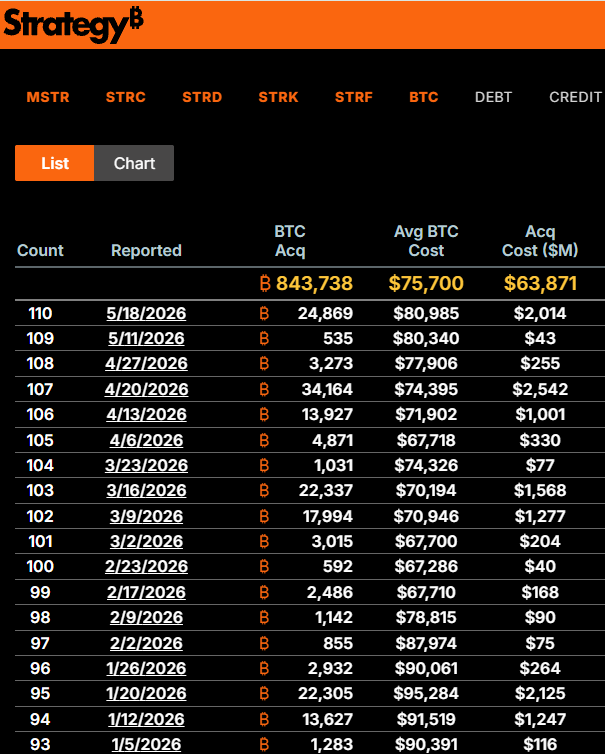Viewport: 605px width, 754px height.
Task: Select the 24,869 BTC acquired value
Action: pyautogui.click(x=325, y=314)
